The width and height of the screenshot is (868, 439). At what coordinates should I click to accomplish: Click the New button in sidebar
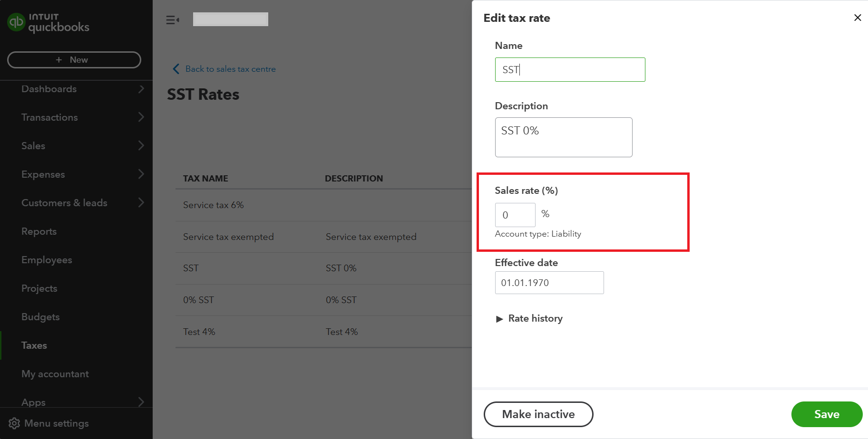pyautogui.click(x=74, y=60)
